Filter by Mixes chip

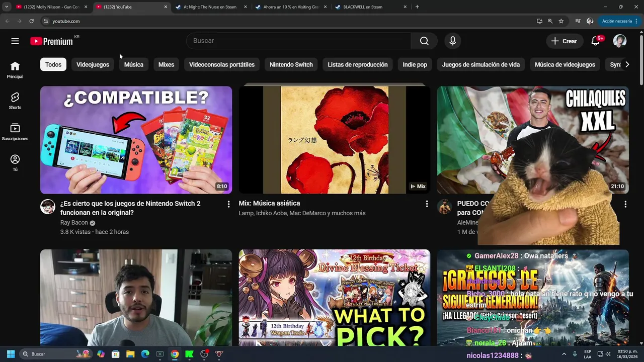[166, 64]
